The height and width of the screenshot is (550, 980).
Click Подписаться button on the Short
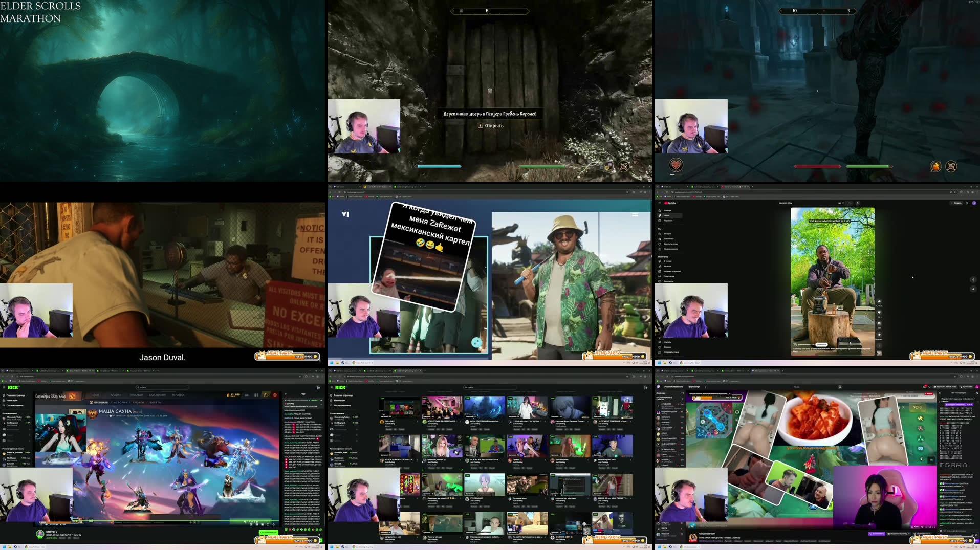click(821, 344)
